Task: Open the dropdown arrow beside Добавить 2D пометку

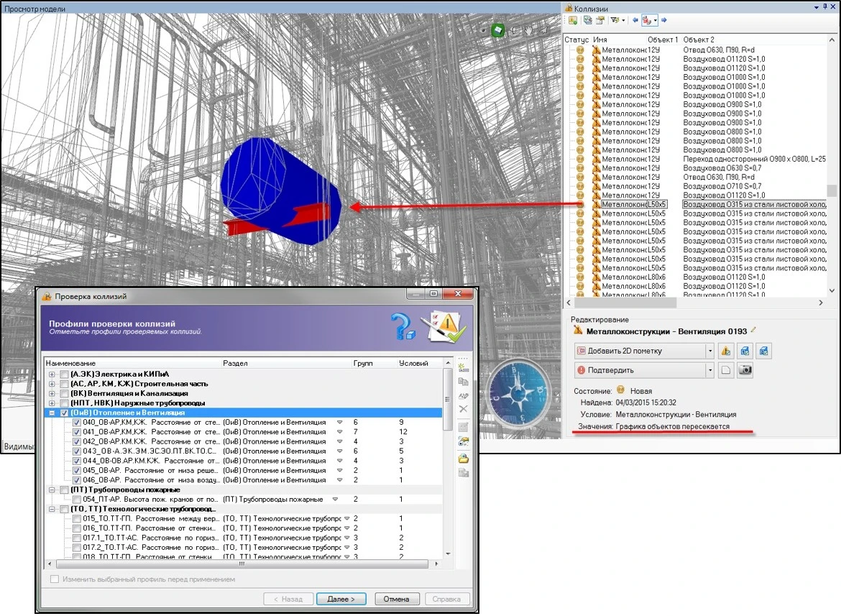Action: pos(710,351)
